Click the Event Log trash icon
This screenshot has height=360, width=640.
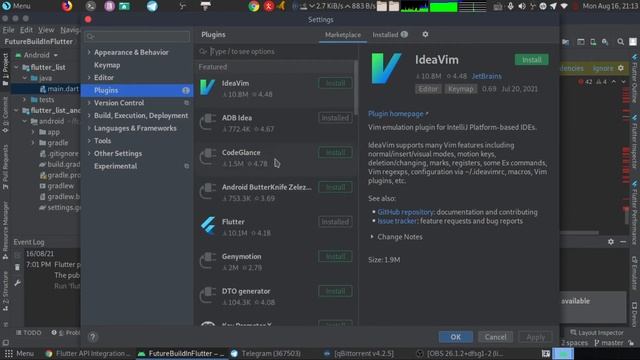[x=17, y=267]
